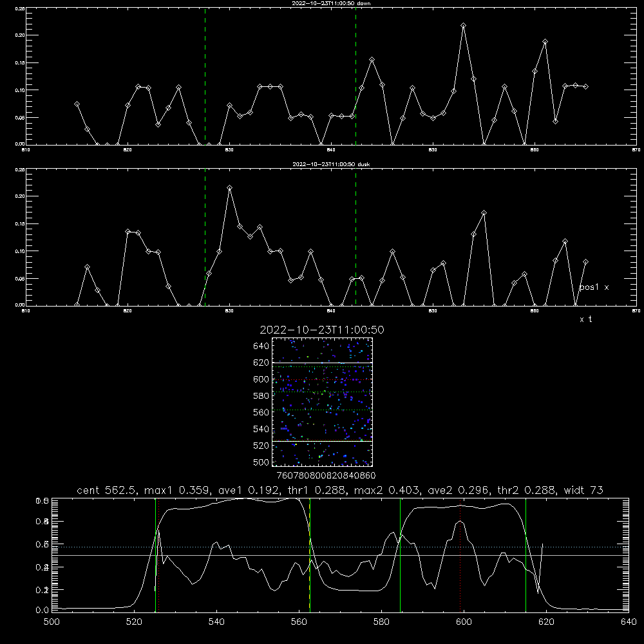This screenshot has height=644, width=644.
Task: Click the green vertical line near 615 in bottom plot
Action: pyautogui.click(x=526, y=554)
